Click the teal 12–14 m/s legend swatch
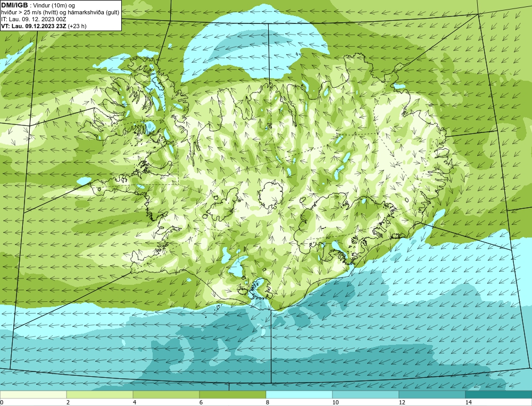 [432, 394]
